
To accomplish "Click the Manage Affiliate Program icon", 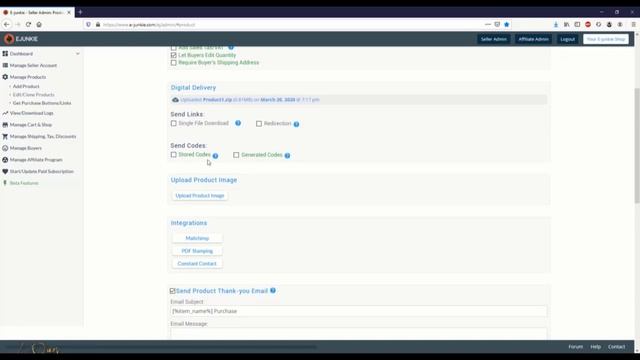I will click(x=5, y=160).
